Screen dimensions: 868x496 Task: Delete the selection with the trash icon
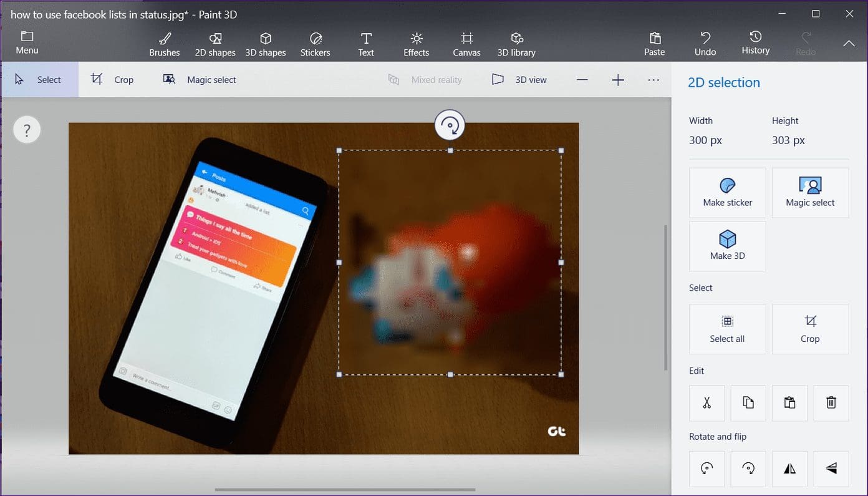point(831,403)
